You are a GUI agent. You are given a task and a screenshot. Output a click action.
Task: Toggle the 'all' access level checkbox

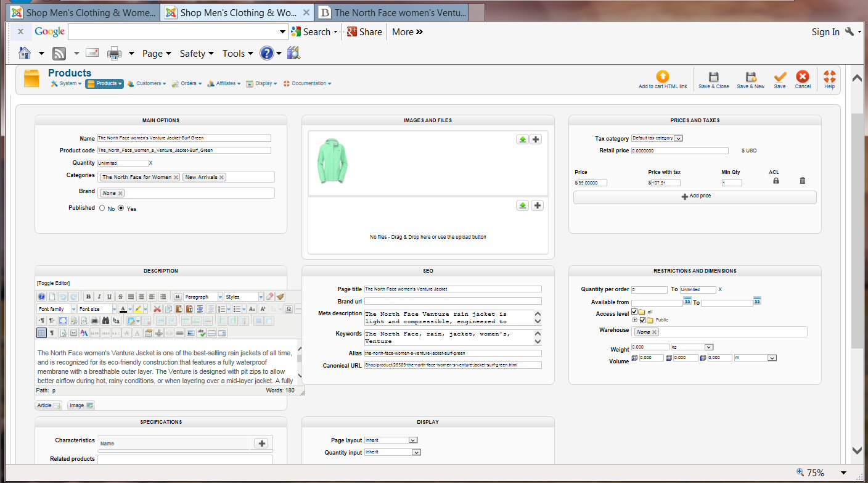click(x=634, y=312)
